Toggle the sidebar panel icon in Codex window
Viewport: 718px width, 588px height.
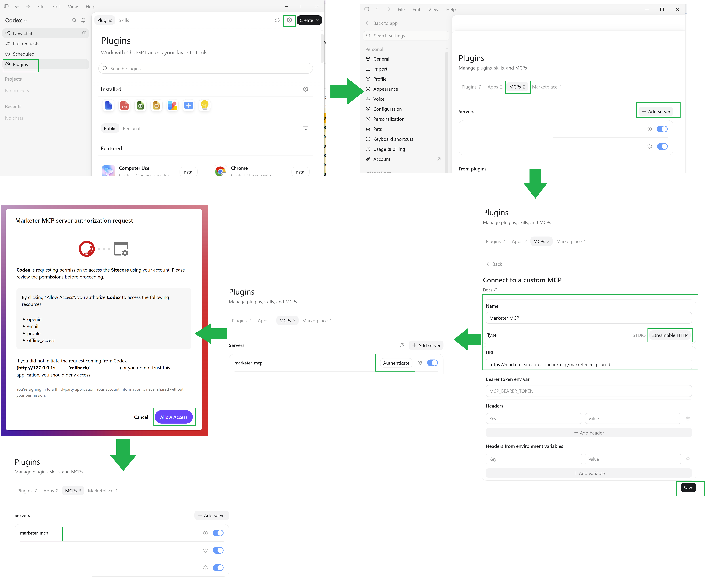click(6, 6)
